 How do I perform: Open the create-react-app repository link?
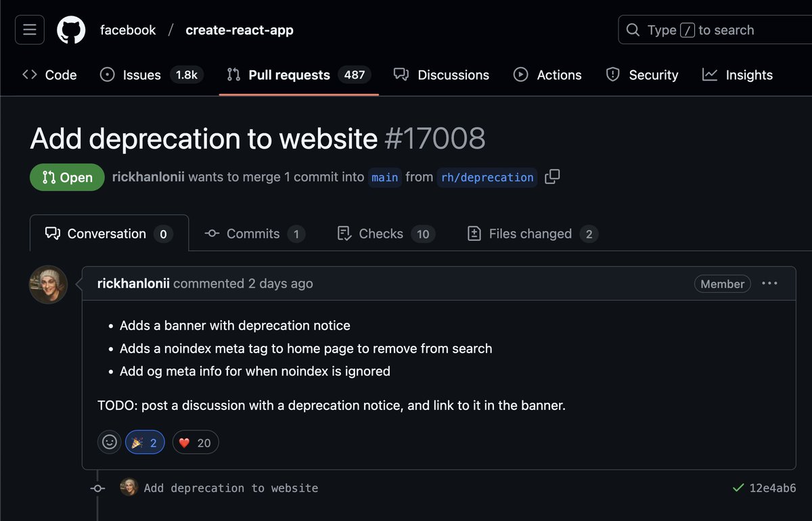pos(240,30)
